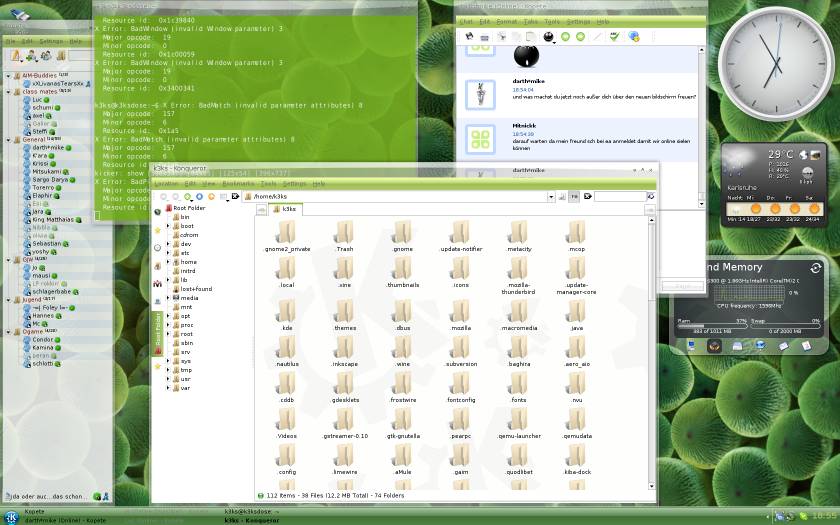Viewport: 840px width, 525px height.
Task: Click the blue Home button in Konqueror toolbar
Action: coord(199,197)
